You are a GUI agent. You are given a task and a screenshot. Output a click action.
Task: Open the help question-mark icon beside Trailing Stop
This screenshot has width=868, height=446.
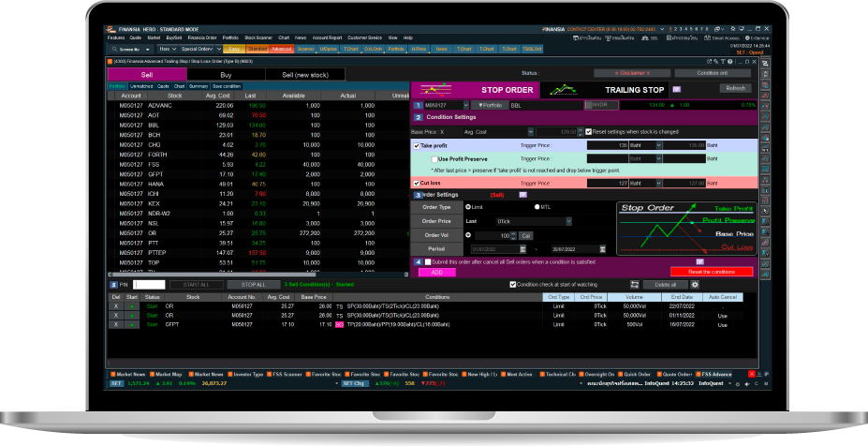point(676,89)
